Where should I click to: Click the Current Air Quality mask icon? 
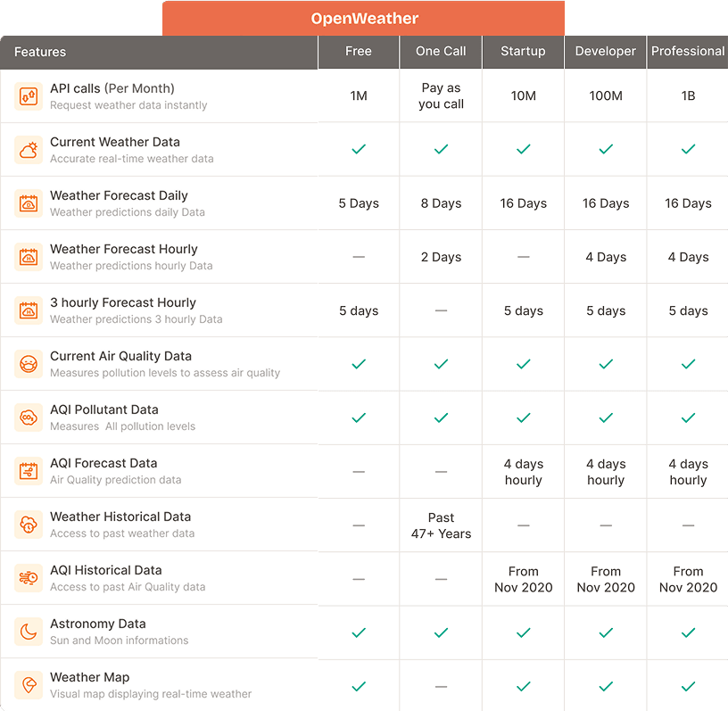[29, 364]
